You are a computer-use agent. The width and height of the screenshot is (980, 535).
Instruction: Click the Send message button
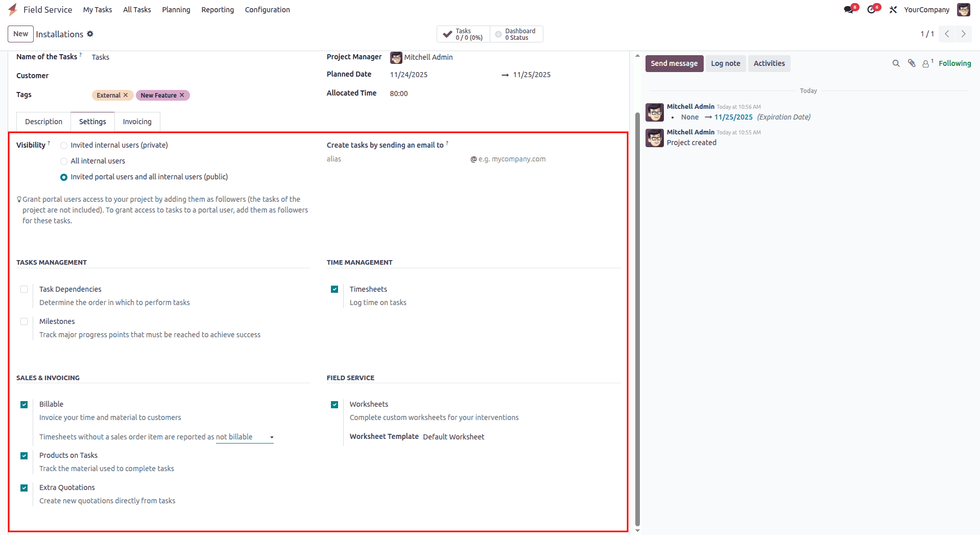tap(674, 63)
